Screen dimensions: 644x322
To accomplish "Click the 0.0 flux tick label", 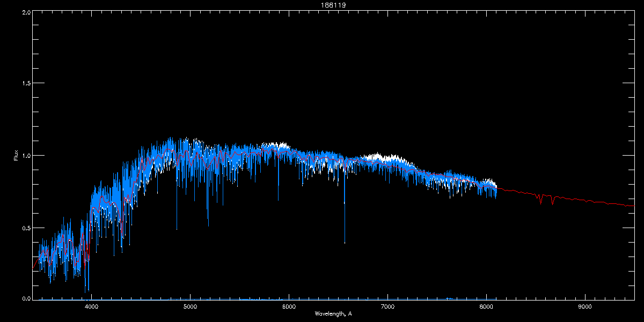I will (x=26, y=298).
